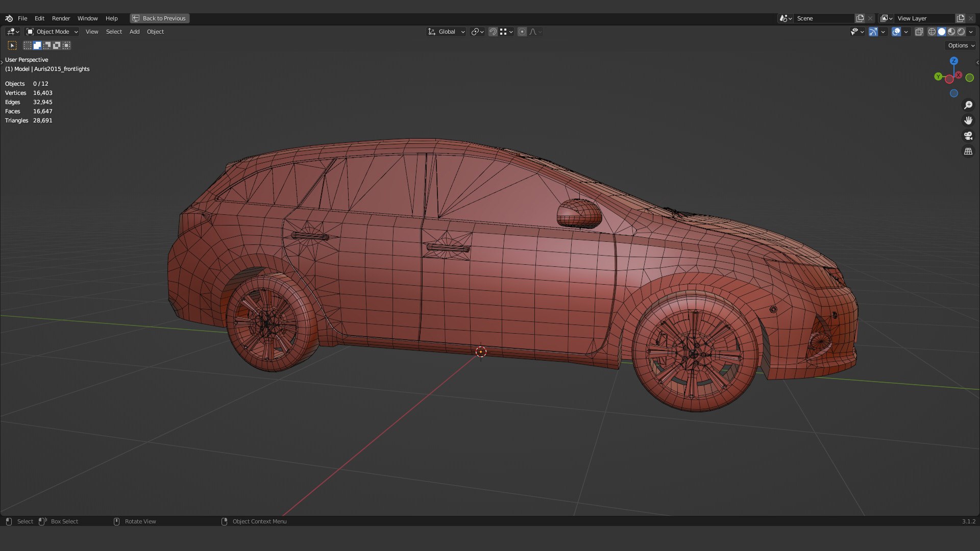Open the Help menu
The height and width of the screenshot is (551, 980).
tap(111, 18)
